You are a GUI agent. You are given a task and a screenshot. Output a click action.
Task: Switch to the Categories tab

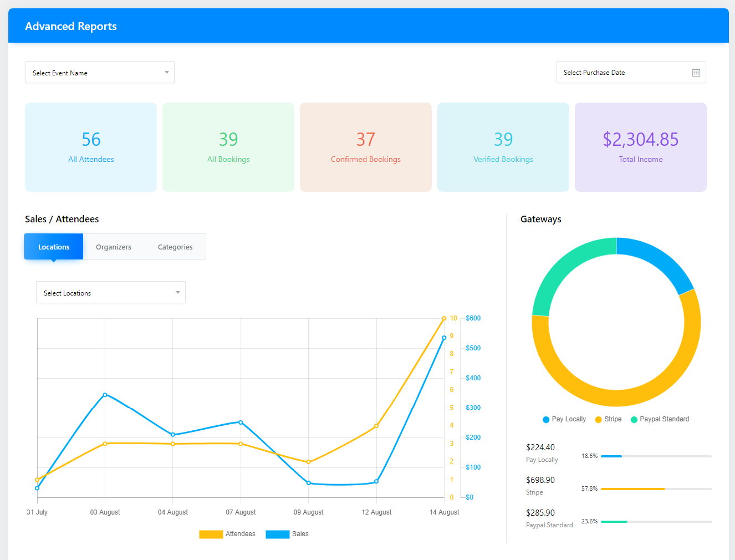point(175,247)
